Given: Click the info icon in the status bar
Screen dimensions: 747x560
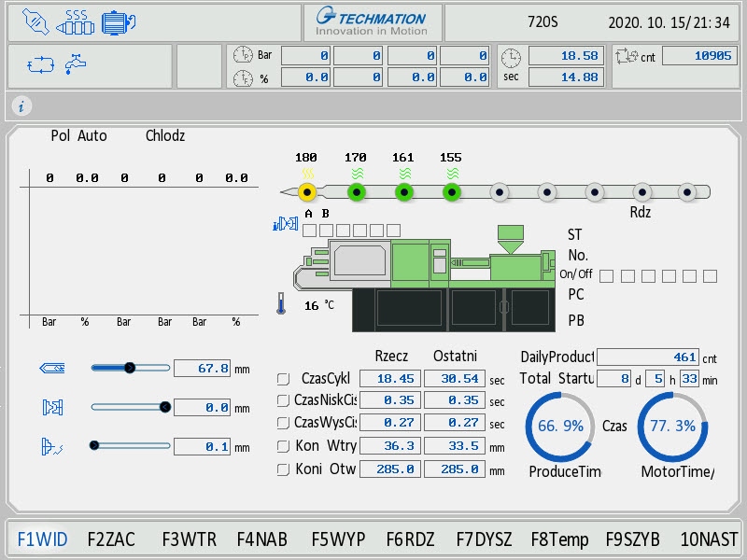Looking at the screenshot, I should [21, 105].
